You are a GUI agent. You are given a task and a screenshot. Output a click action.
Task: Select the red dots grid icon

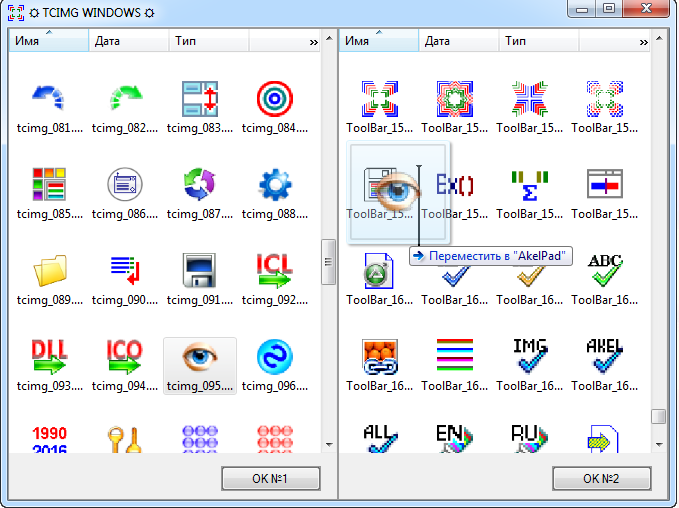tap(275, 439)
